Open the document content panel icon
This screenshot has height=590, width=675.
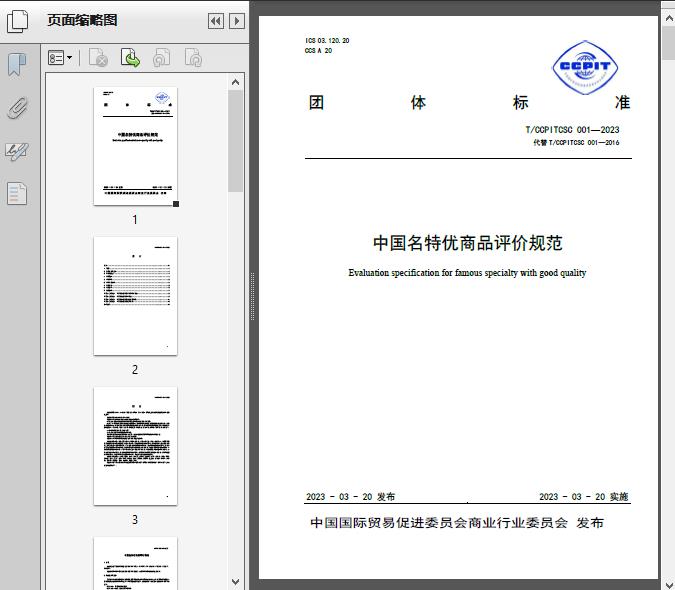point(17,193)
